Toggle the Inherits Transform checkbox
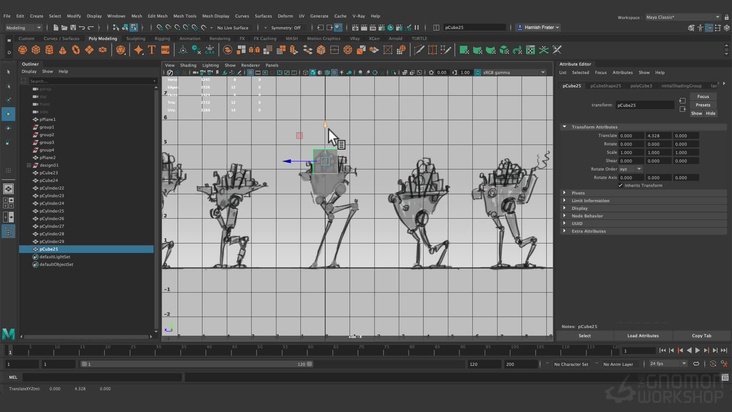 tap(620, 185)
